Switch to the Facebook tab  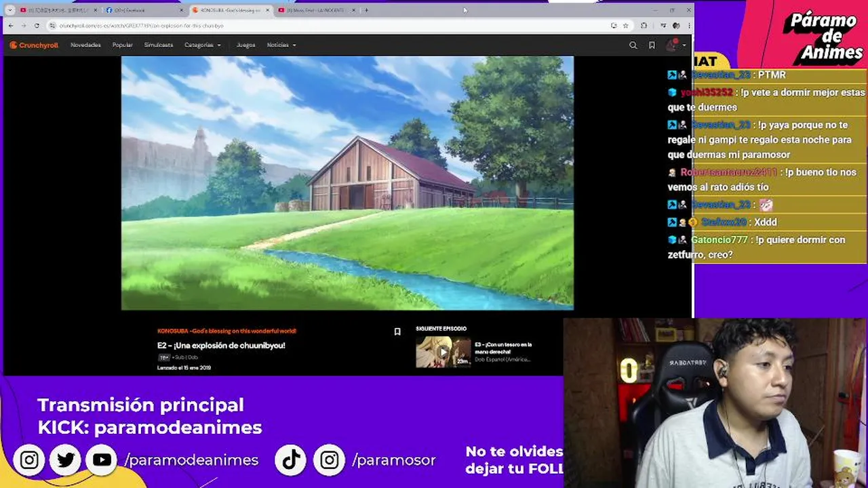pos(144,10)
